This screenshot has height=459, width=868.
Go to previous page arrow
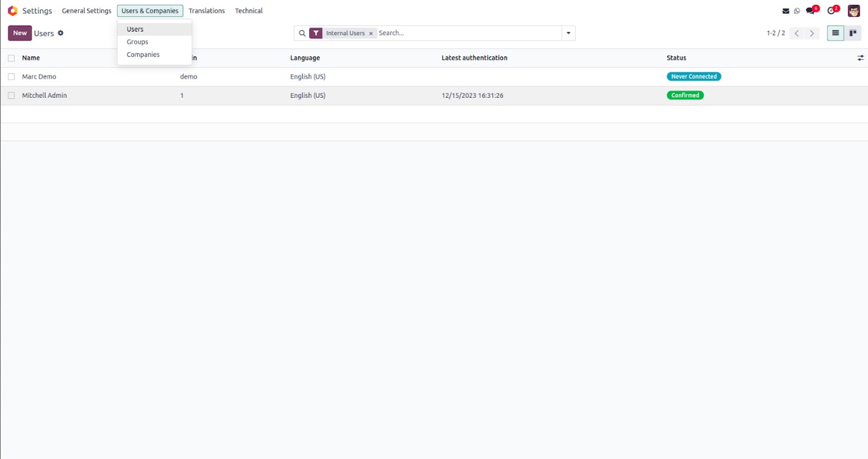(797, 33)
